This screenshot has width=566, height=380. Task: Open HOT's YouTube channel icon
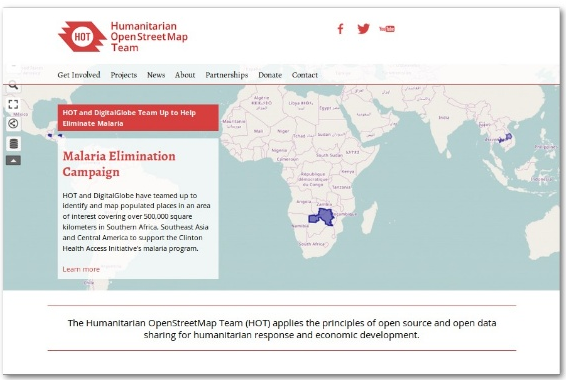[387, 29]
